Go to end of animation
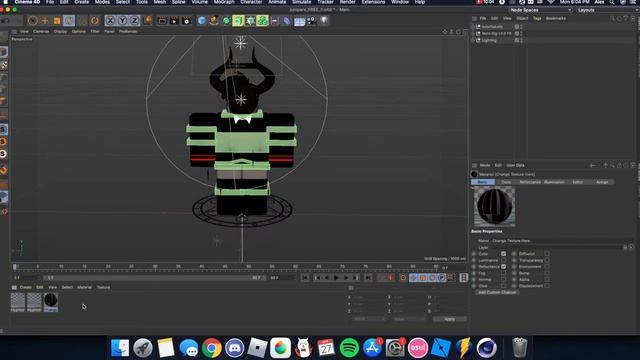Image resolution: width=640 pixels, height=360 pixels. [x=368, y=278]
